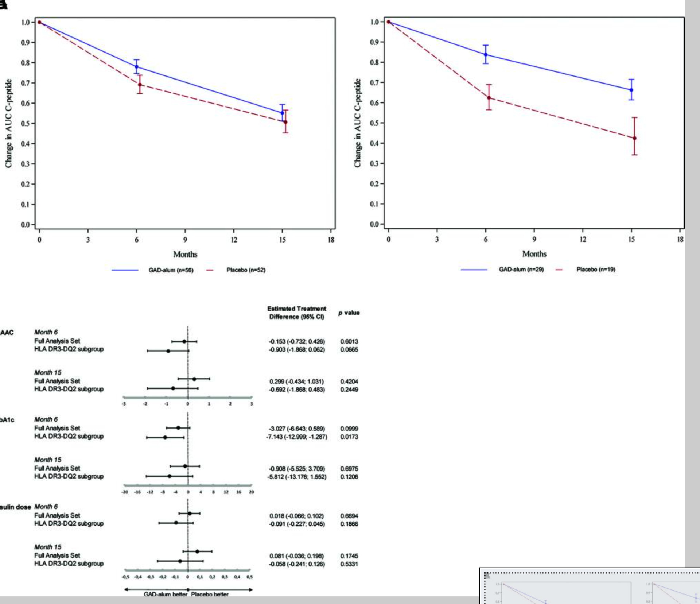Click blue month 6 data point, right chart
This screenshot has height=604, width=700.
(486, 55)
